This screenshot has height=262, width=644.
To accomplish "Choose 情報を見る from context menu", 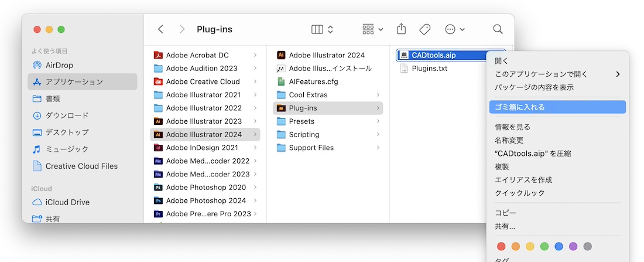I will (x=512, y=127).
